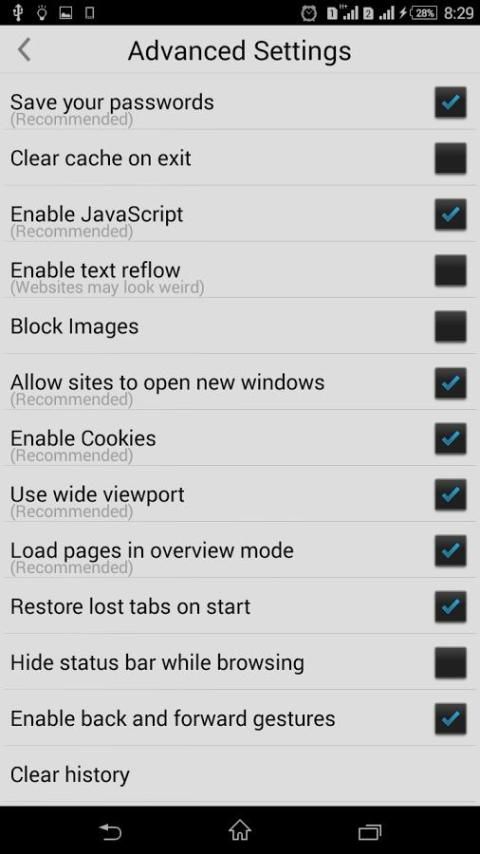Open recent apps from navigation bar
The image size is (480, 854).
(370, 832)
